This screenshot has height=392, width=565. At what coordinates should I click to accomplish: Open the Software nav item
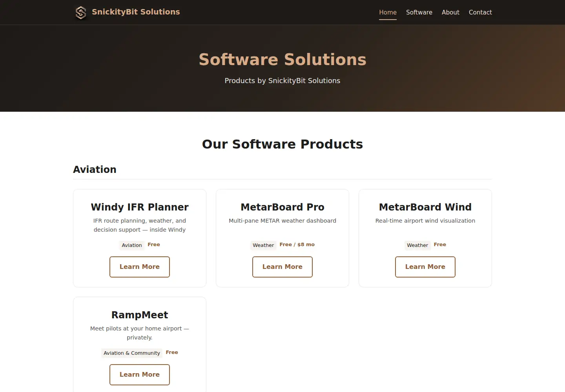coord(419,12)
